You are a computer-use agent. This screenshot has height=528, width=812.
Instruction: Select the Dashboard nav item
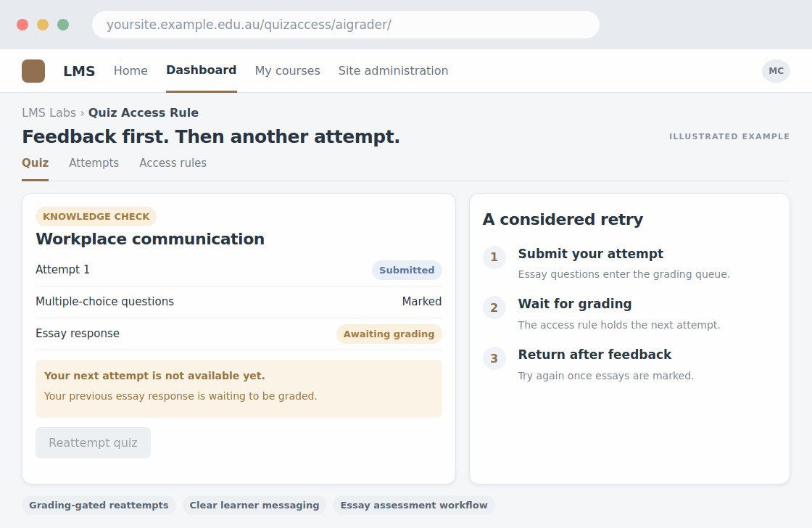coord(202,70)
